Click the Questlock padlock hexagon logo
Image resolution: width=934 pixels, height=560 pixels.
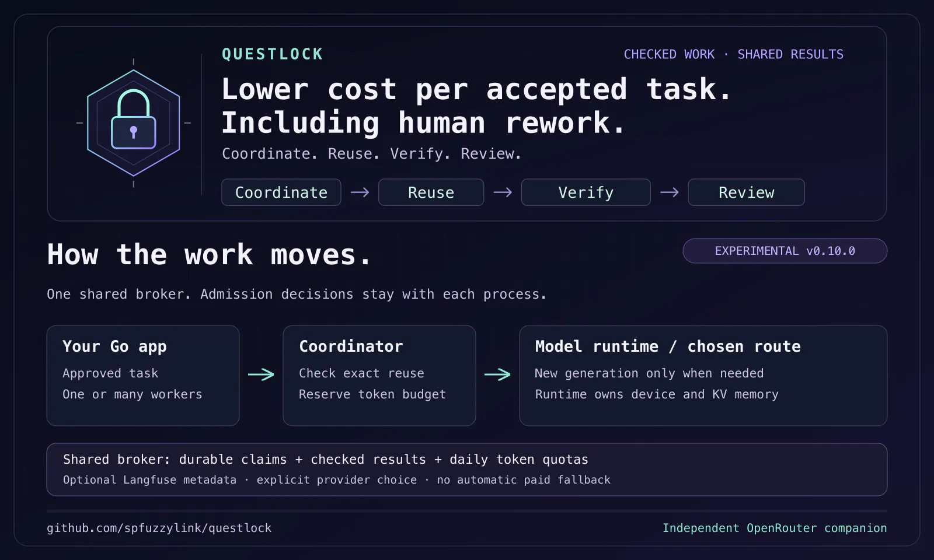(x=134, y=123)
